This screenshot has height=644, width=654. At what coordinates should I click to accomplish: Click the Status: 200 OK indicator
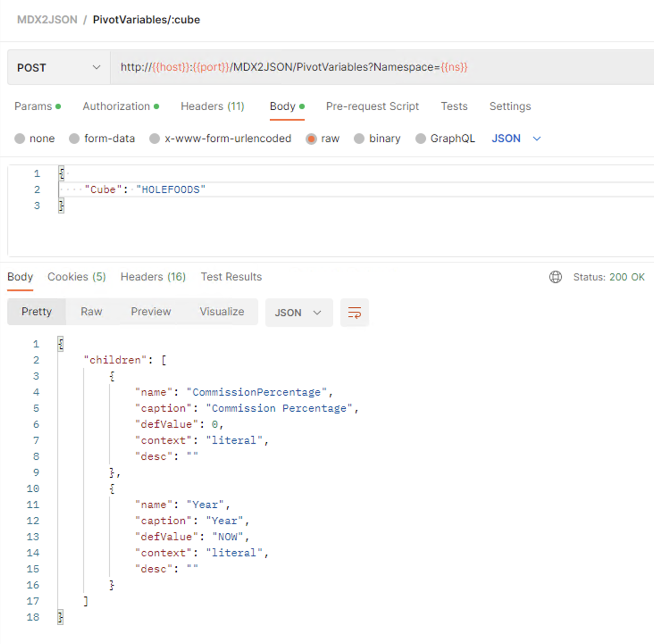[609, 277]
